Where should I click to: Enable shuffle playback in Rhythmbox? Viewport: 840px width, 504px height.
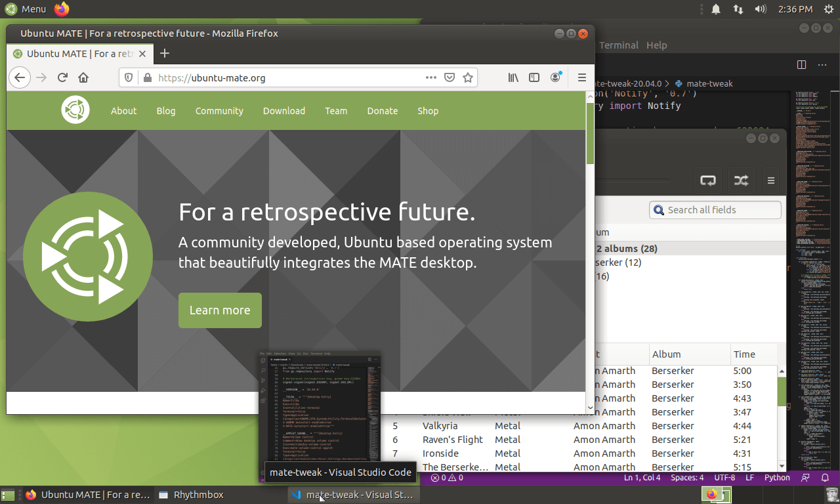(741, 180)
